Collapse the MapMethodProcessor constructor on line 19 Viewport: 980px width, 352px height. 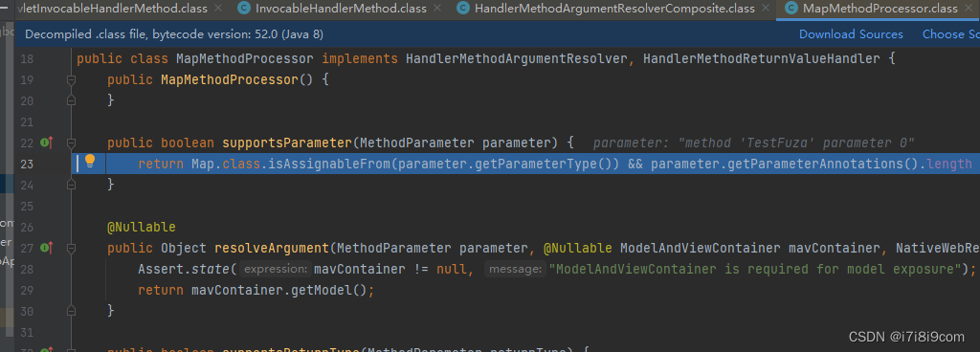coord(71,80)
